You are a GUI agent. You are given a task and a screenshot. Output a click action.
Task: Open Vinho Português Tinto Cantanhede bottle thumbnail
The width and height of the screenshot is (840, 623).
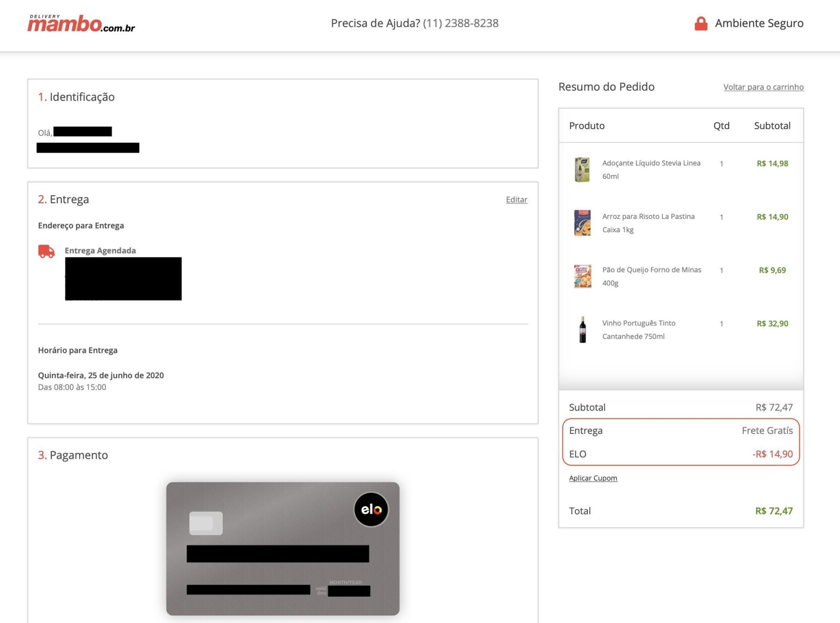pos(582,330)
